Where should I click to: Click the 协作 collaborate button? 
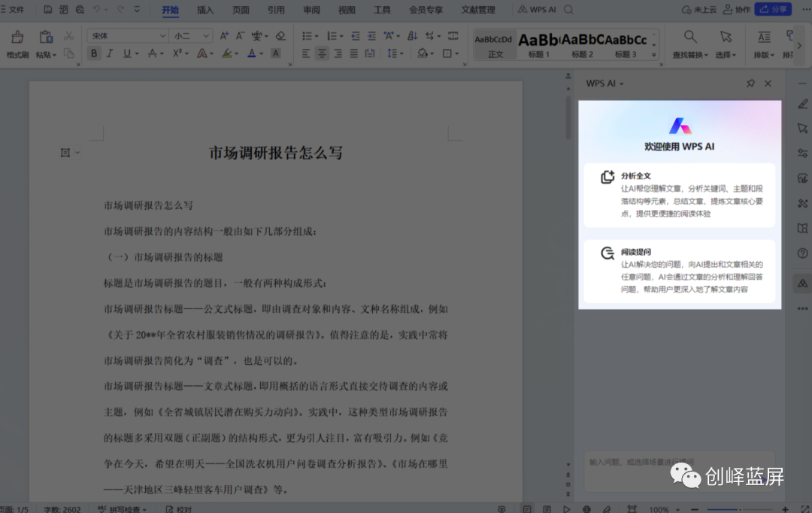[736, 9]
